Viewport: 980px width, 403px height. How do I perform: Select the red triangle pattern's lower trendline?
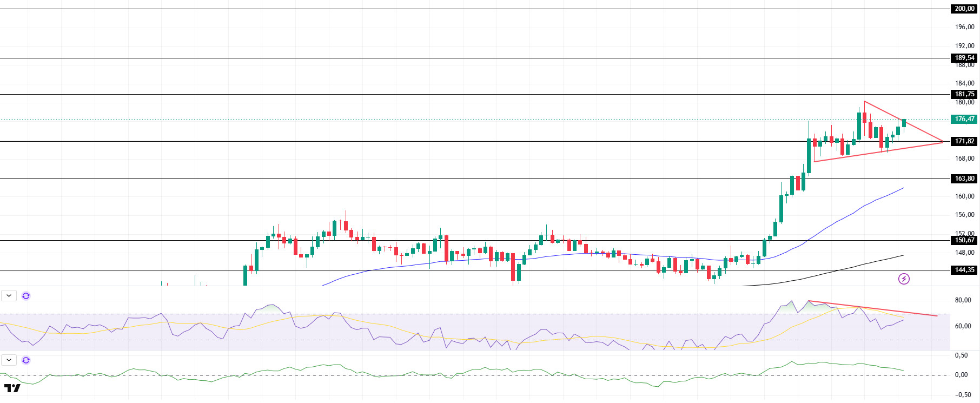click(x=879, y=151)
